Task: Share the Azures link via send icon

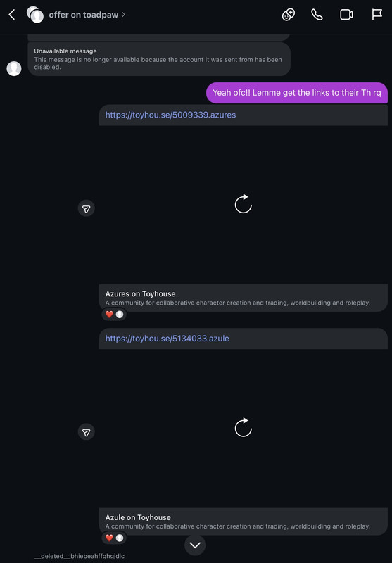Action: tap(86, 208)
